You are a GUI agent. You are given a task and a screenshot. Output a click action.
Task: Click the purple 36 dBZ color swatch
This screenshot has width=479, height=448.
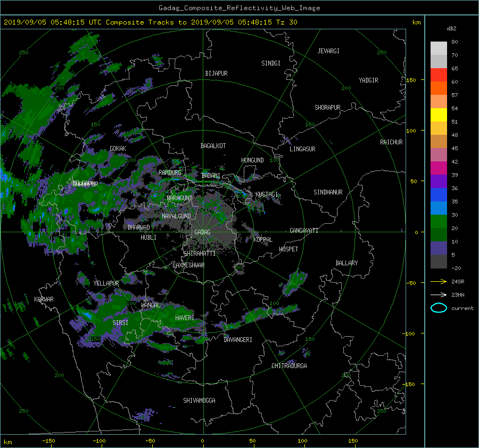[x=439, y=181]
